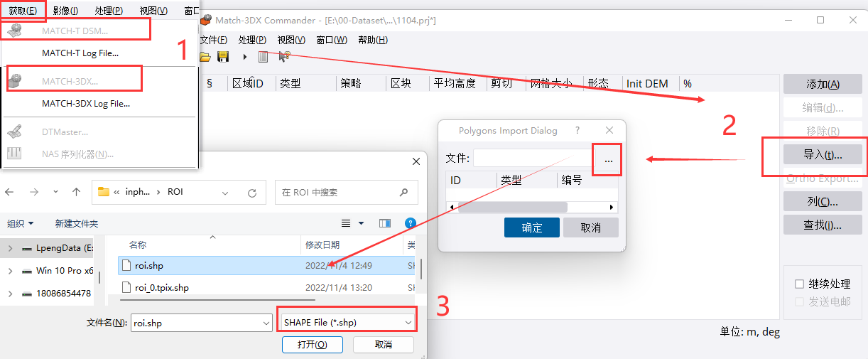Click the ROI breadcrumb in address bar
Viewport: 868px width, 359px height.
175,192
